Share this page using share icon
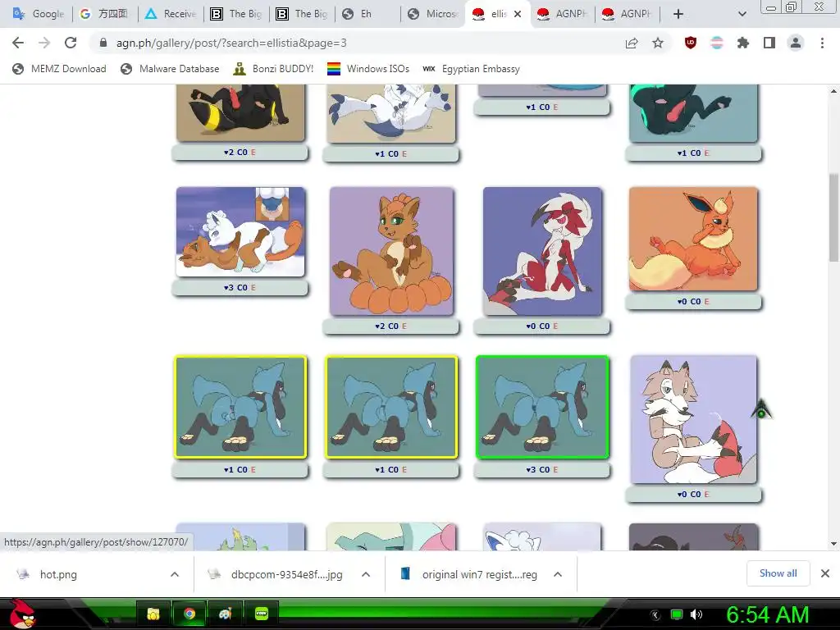 coord(632,43)
